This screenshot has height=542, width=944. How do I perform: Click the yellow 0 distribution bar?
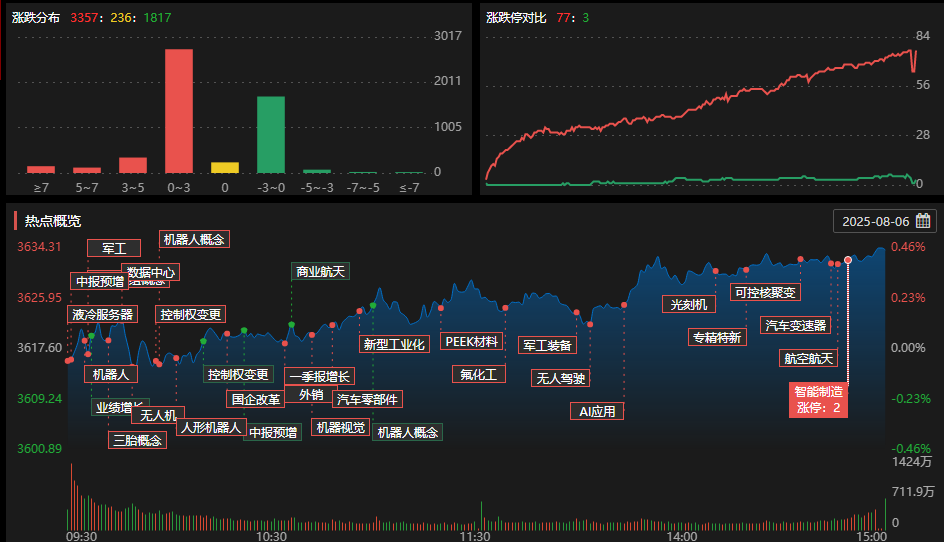[225, 168]
